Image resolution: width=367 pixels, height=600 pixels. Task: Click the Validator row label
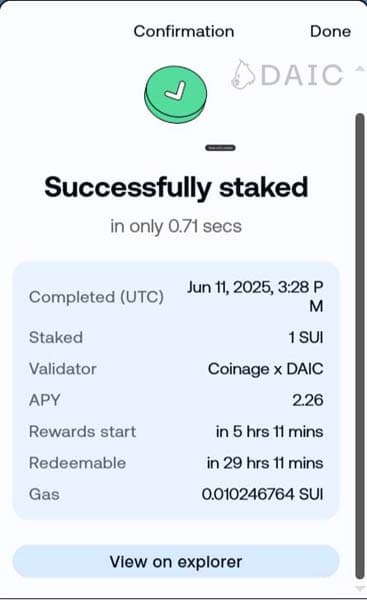63,369
